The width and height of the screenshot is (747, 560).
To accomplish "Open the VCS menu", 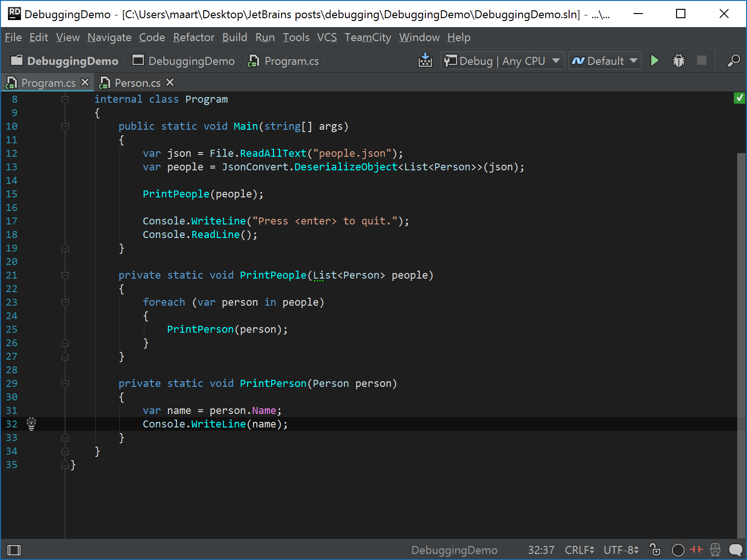I will [x=327, y=37].
